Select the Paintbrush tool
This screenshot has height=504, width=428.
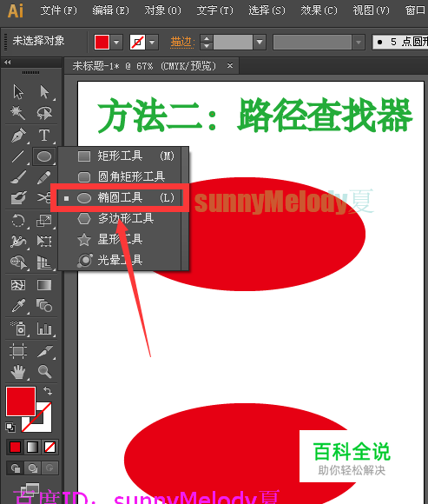tap(18, 177)
